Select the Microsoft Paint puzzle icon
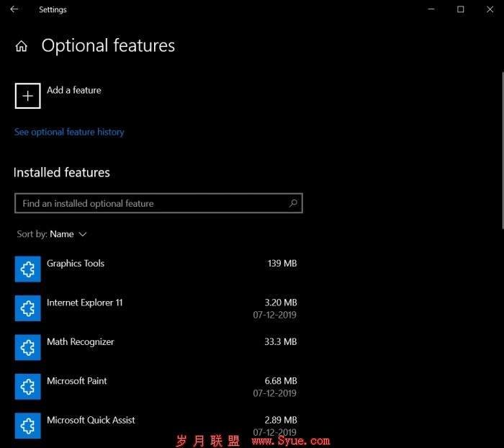Screen dimensions: 504x448 pyautogui.click(x=27, y=387)
